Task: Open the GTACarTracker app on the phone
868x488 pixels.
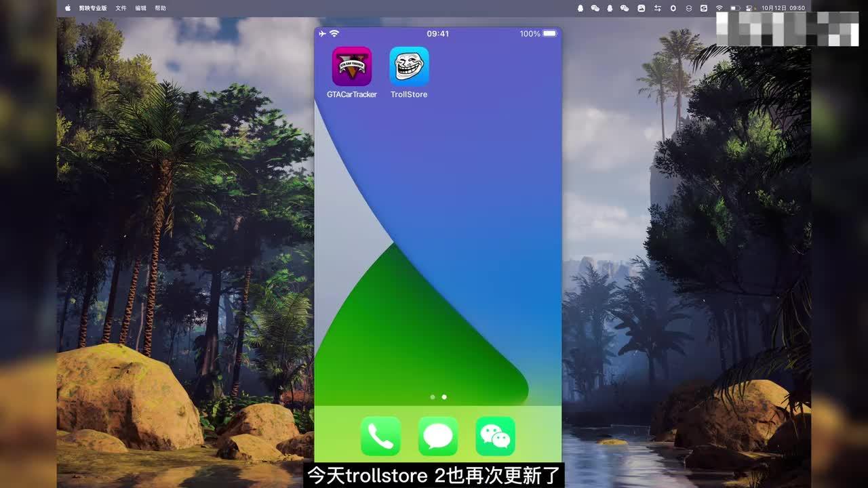Action: point(351,66)
